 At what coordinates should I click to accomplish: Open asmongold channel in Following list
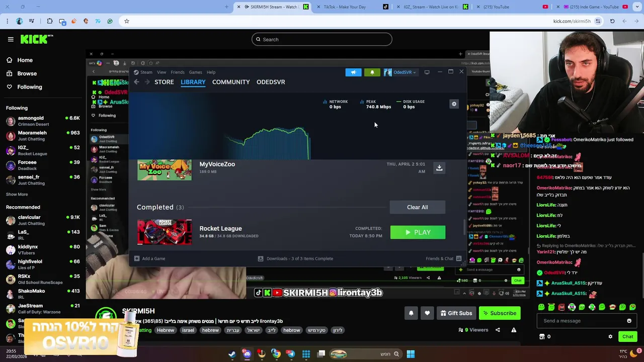pyautogui.click(x=43, y=121)
